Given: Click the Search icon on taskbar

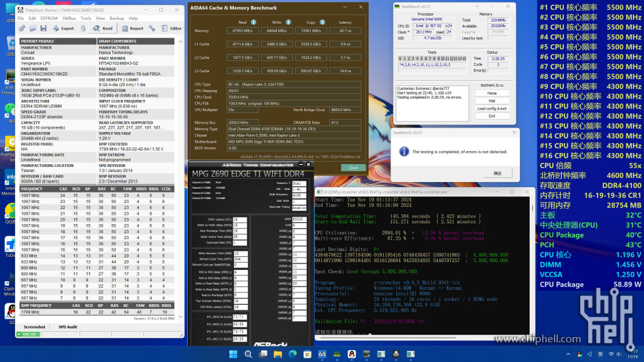Looking at the screenshot, I should (248, 354).
